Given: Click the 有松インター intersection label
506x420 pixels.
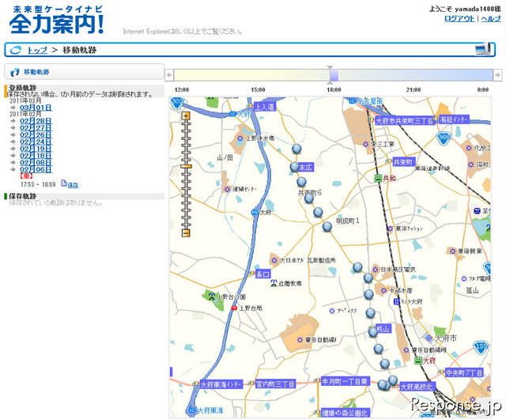Looking at the screenshot, I should tap(454, 119).
